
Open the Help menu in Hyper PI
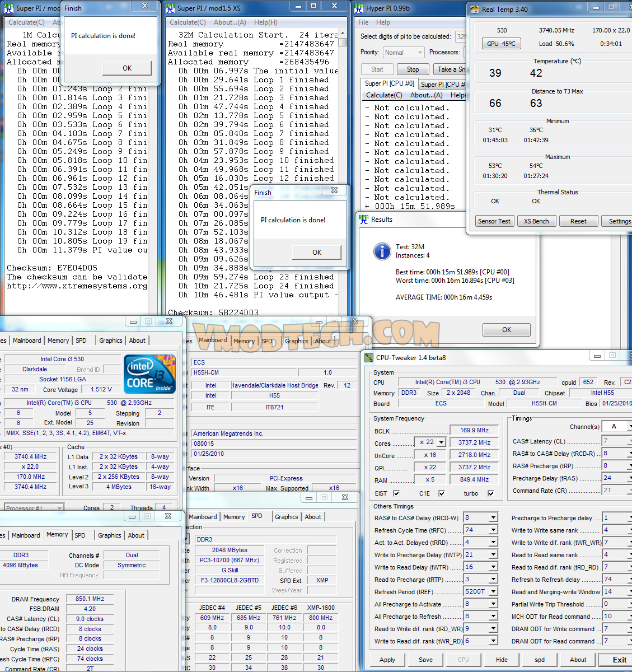pos(383,22)
